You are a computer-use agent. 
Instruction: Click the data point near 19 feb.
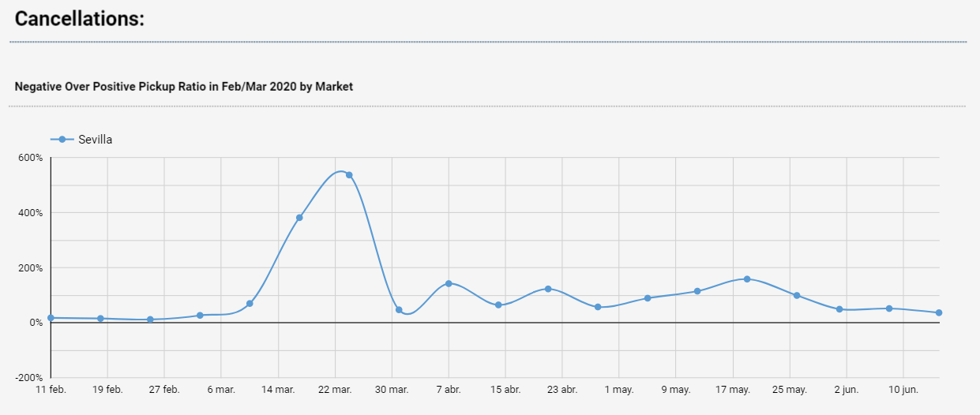[x=100, y=319]
